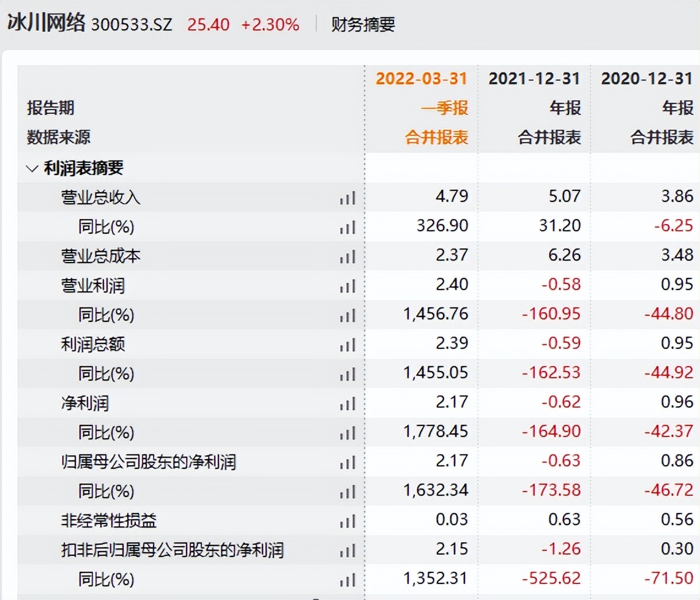Click the stock name 冰川网络
700x600 pixels.
coord(47,22)
